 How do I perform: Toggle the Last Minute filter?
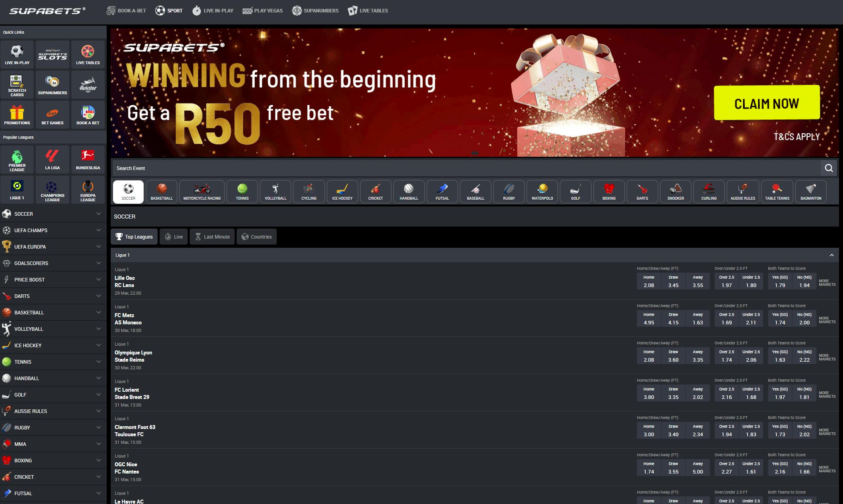click(212, 237)
